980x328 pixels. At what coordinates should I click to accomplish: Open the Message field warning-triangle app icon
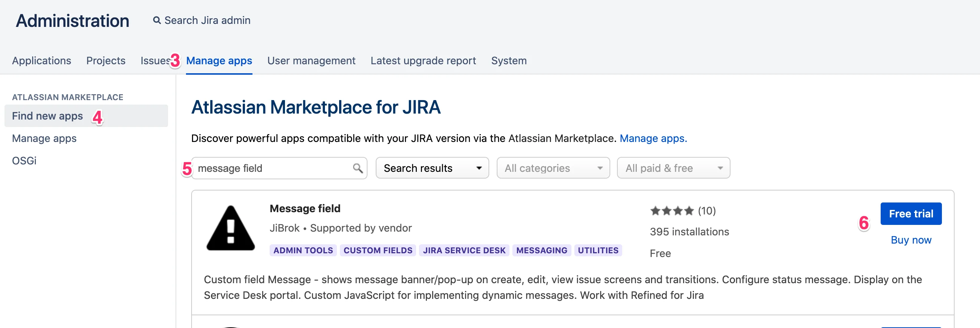230,228
